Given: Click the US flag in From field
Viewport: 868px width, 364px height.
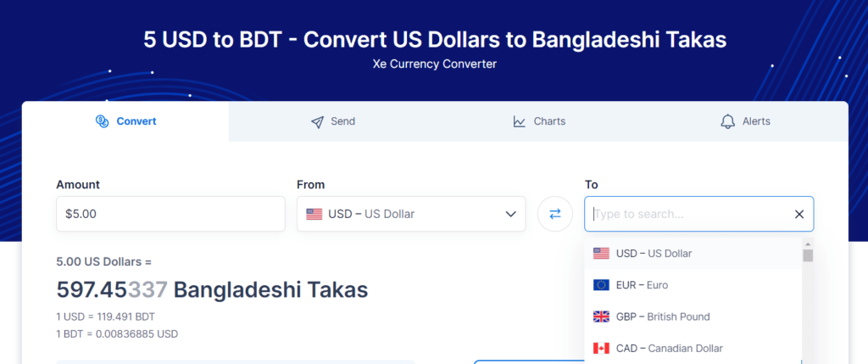Looking at the screenshot, I should tap(314, 214).
